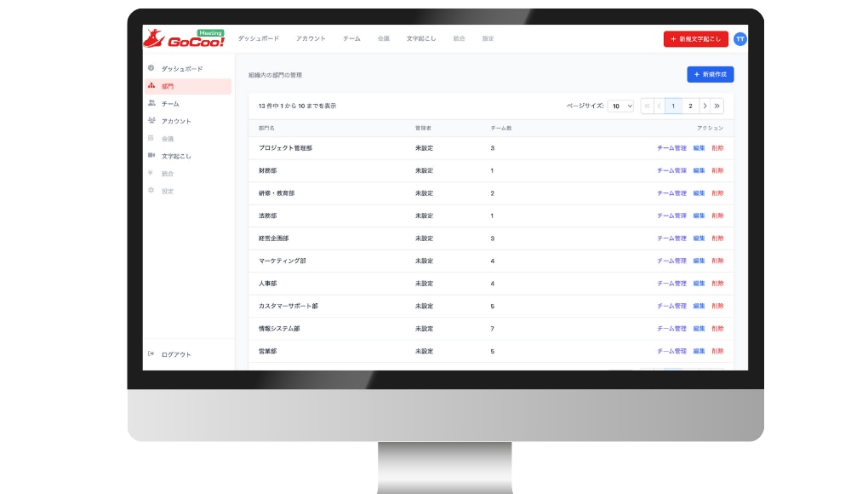
Task: Click チーム管理 for プロジェクト管理部
Action: (x=671, y=148)
